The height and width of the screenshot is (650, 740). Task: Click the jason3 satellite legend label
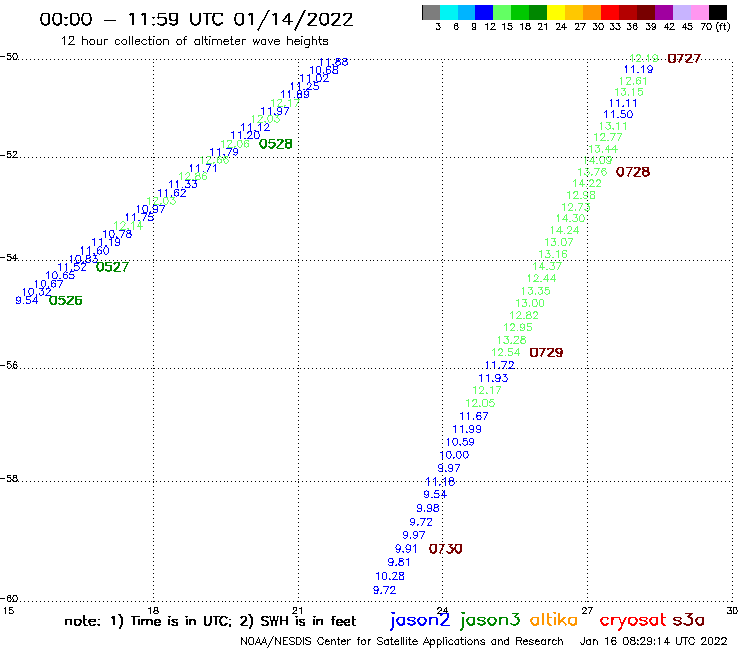point(490,621)
